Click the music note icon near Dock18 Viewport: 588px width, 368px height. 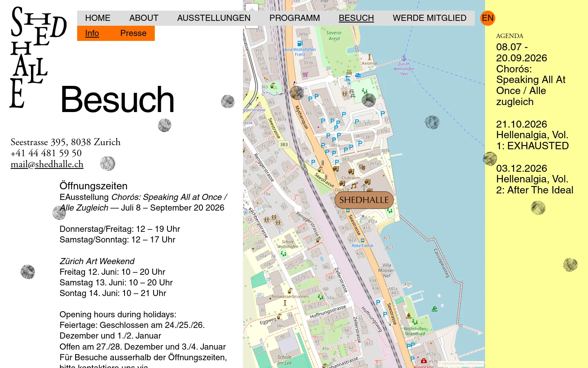pyautogui.click(x=354, y=186)
